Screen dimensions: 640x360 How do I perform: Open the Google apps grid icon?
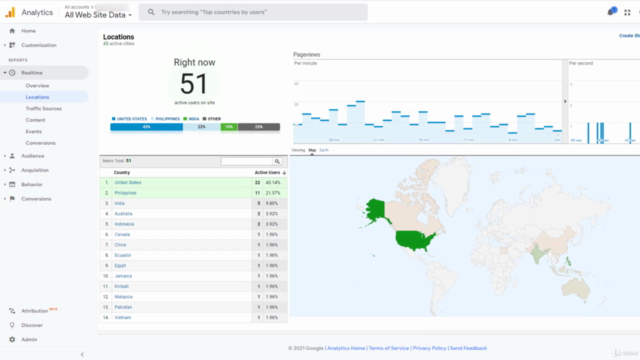(x=627, y=13)
